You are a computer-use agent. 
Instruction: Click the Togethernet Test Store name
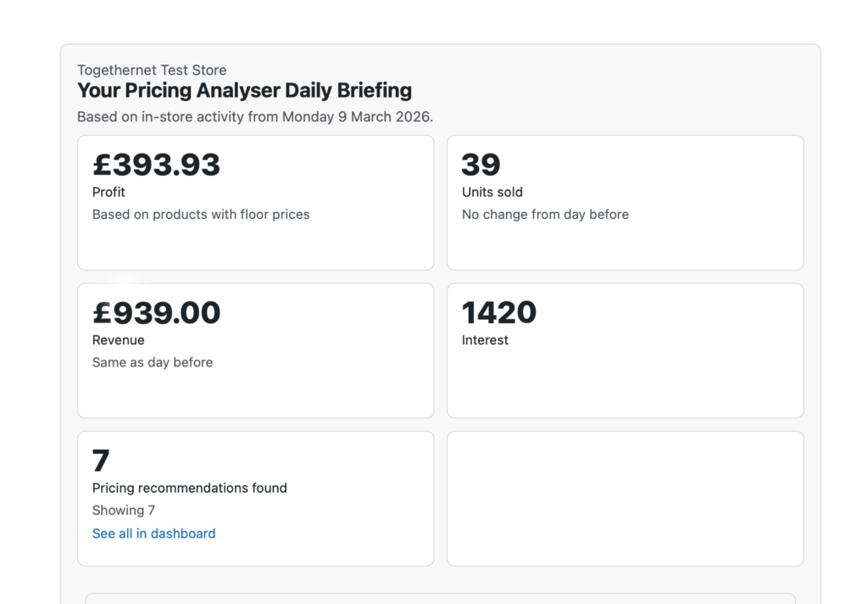point(152,70)
